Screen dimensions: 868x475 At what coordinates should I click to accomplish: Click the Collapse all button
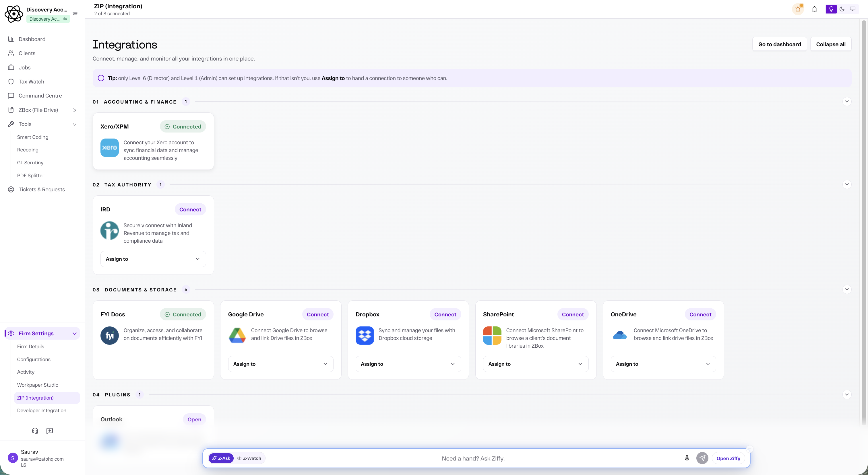831,44
